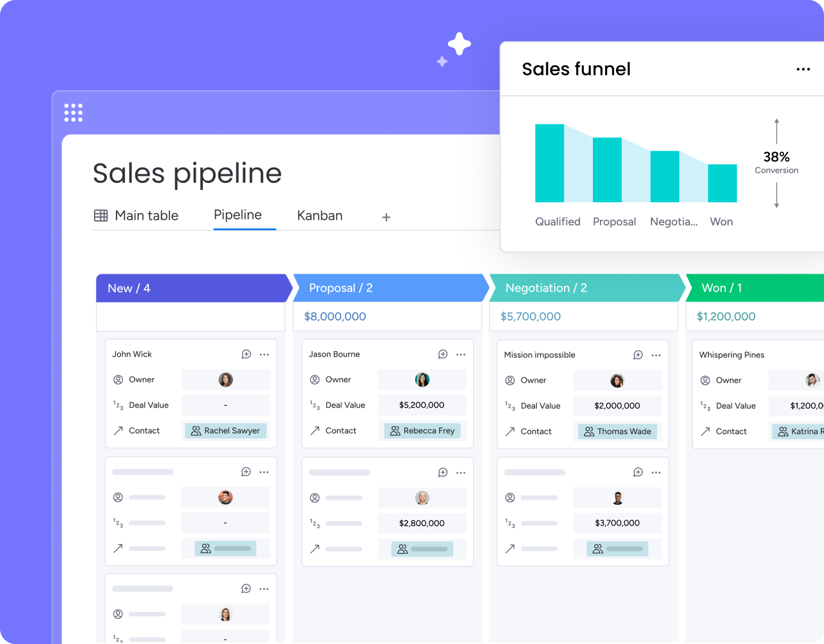Select the Proposal / 2 stage header

pos(391,288)
